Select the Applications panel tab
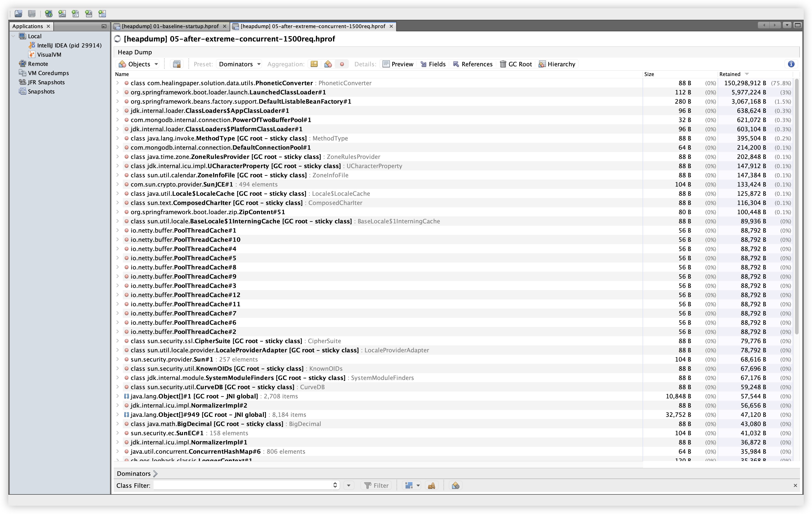This screenshot has height=514, width=812. [28, 26]
